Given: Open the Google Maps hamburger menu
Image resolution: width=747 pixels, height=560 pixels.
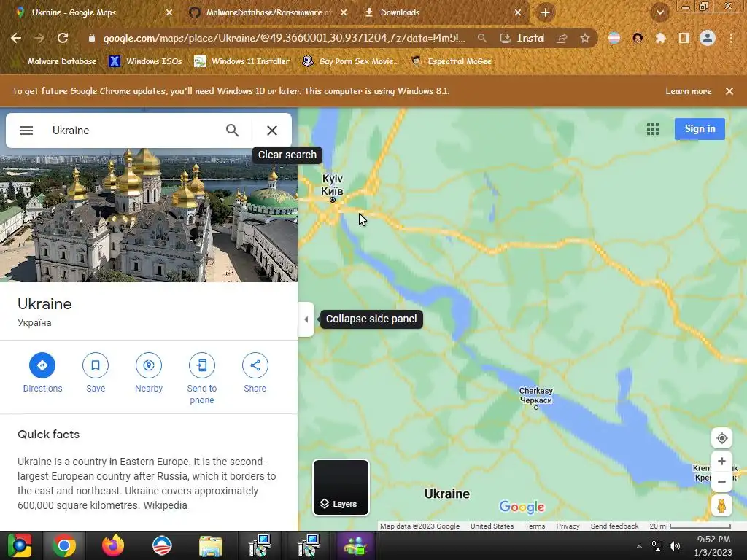Looking at the screenshot, I should tap(26, 130).
